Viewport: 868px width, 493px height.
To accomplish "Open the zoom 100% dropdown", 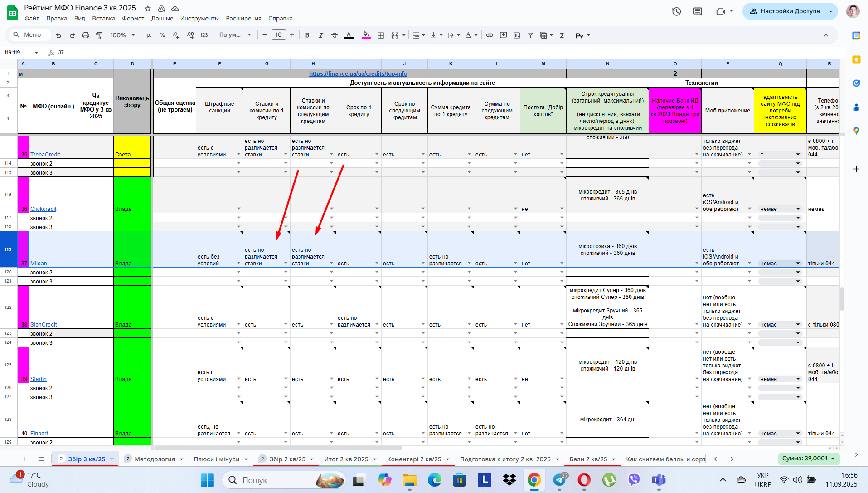I will (122, 35).
